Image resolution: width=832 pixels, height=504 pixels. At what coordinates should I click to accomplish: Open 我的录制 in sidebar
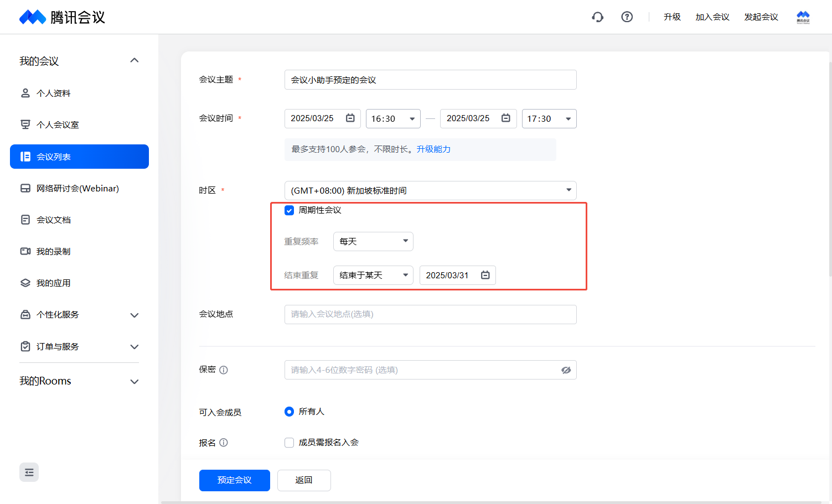click(53, 252)
